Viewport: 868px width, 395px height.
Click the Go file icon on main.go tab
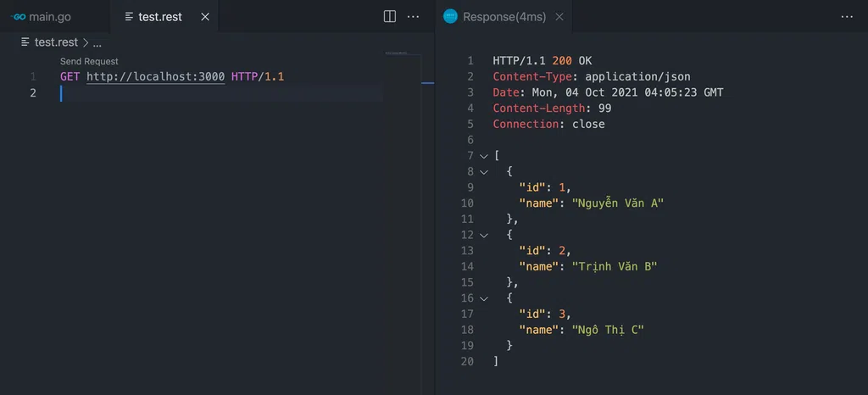19,17
